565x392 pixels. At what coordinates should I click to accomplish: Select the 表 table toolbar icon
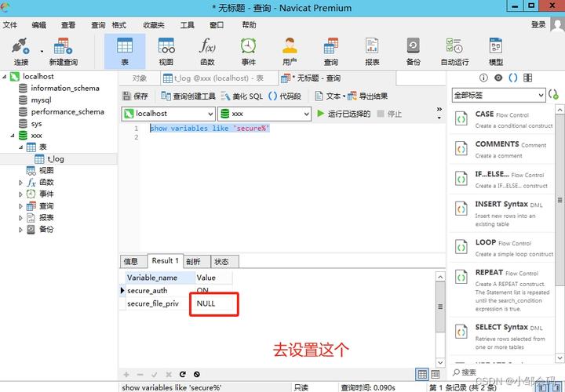click(x=125, y=52)
